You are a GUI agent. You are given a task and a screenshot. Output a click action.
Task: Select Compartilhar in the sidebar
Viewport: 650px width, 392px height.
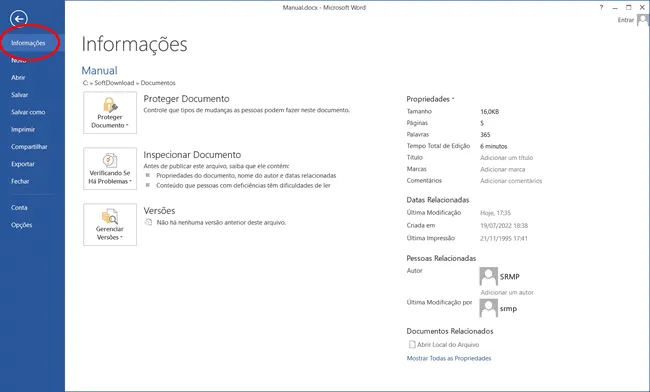point(29,147)
